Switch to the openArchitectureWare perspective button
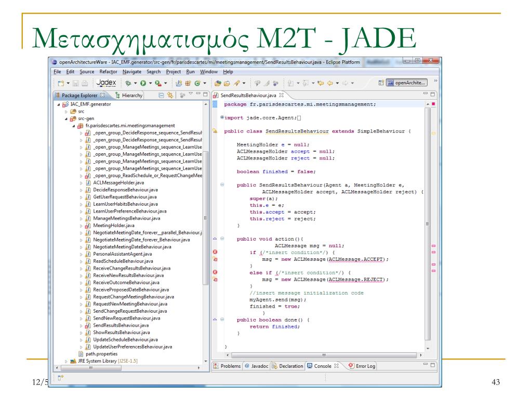The width and height of the screenshot is (532, 399). pyautogui.click(x=406, y=83)
